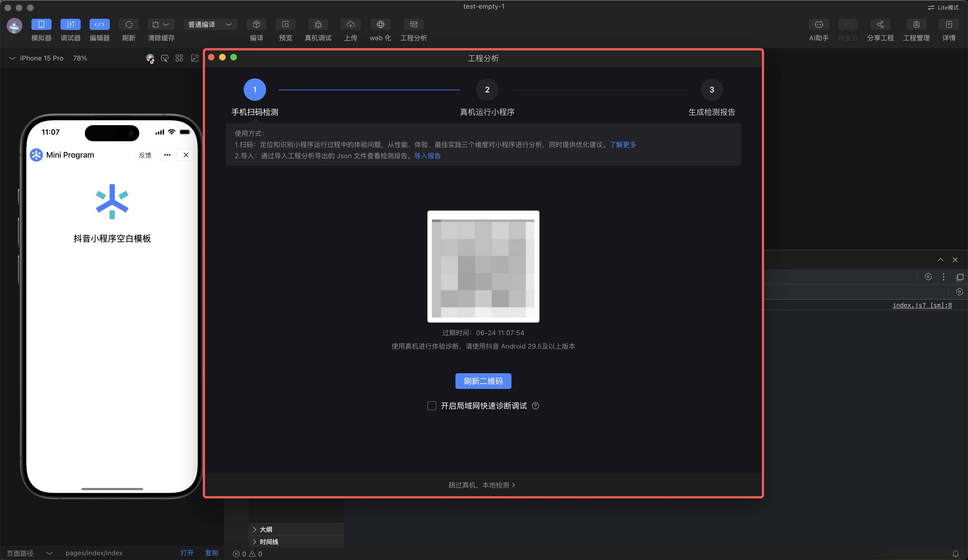Open the 详情 details icon

(x=949, y=25)
